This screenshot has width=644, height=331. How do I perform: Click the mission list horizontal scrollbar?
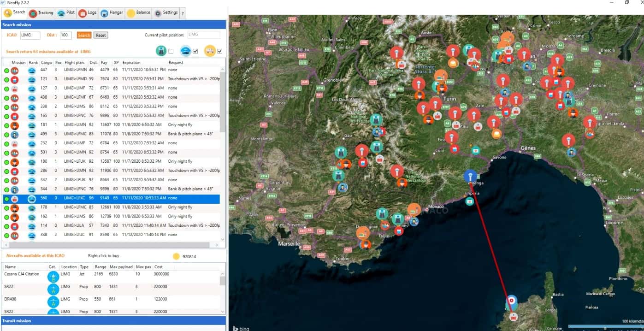click(x=111, y=245)
